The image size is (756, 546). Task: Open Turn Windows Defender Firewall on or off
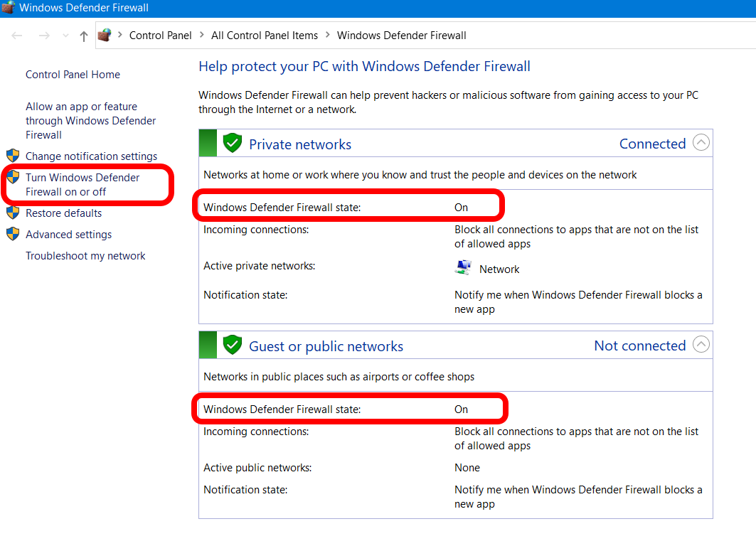click(82, 184)
